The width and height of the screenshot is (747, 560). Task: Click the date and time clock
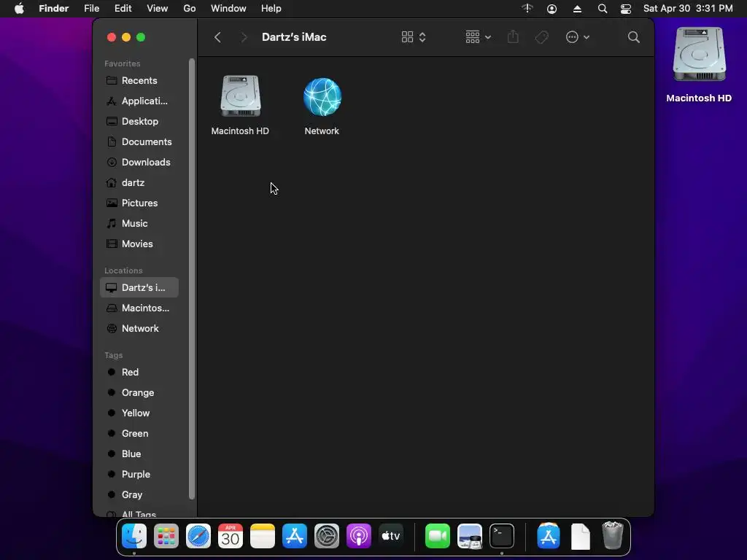coord(688,9)
